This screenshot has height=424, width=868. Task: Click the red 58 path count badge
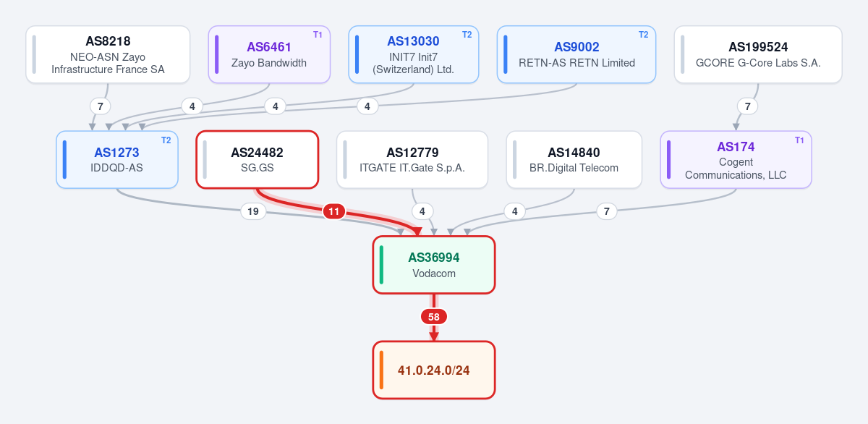pyautogui.click(x=434, y=317)
